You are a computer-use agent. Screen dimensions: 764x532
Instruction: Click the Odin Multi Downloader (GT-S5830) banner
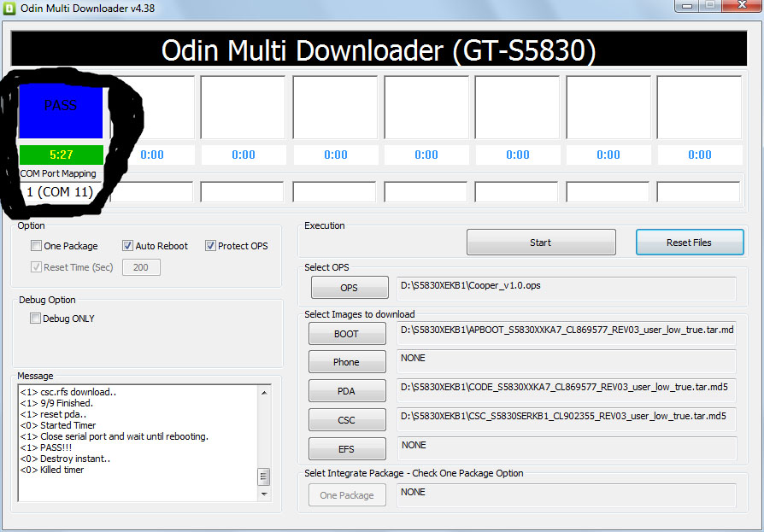click(x=379, y=50)
